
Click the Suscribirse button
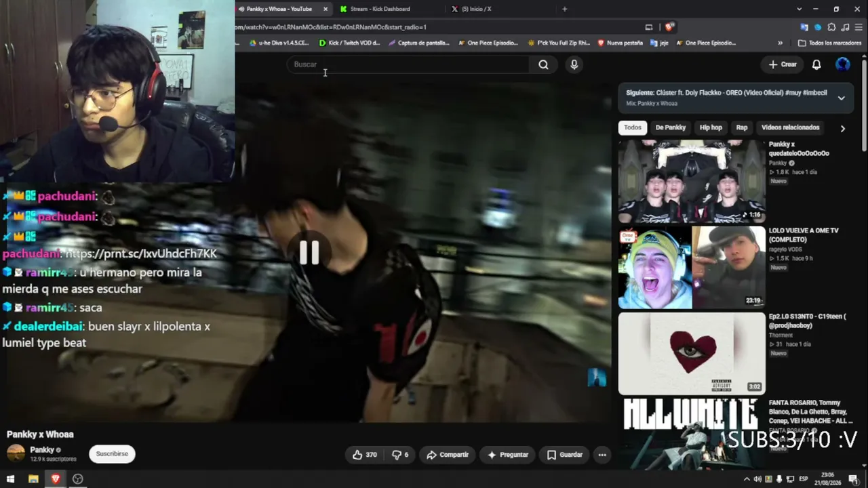112,453
